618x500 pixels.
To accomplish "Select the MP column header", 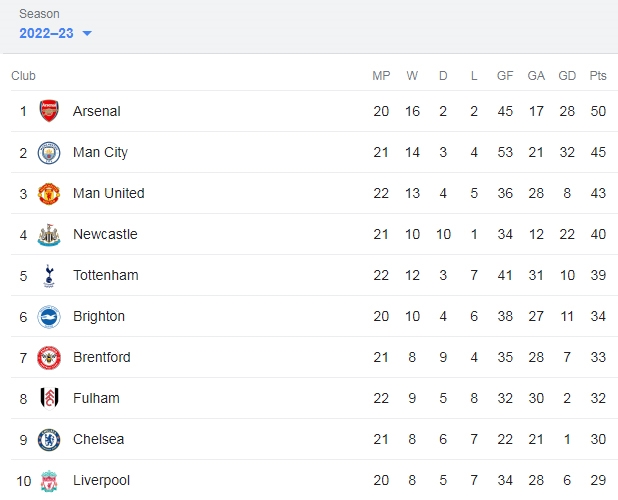I will (x=381, y=75).
